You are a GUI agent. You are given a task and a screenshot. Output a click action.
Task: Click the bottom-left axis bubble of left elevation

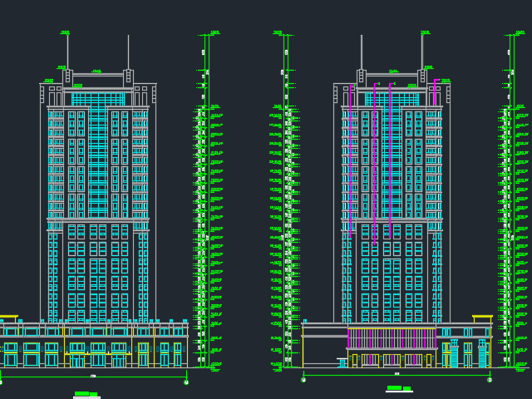0,382
